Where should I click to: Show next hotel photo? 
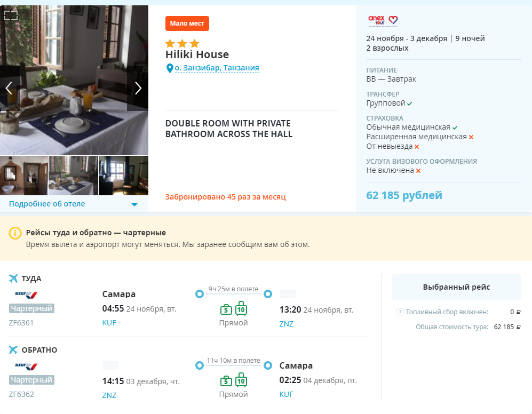coord(138,88)
